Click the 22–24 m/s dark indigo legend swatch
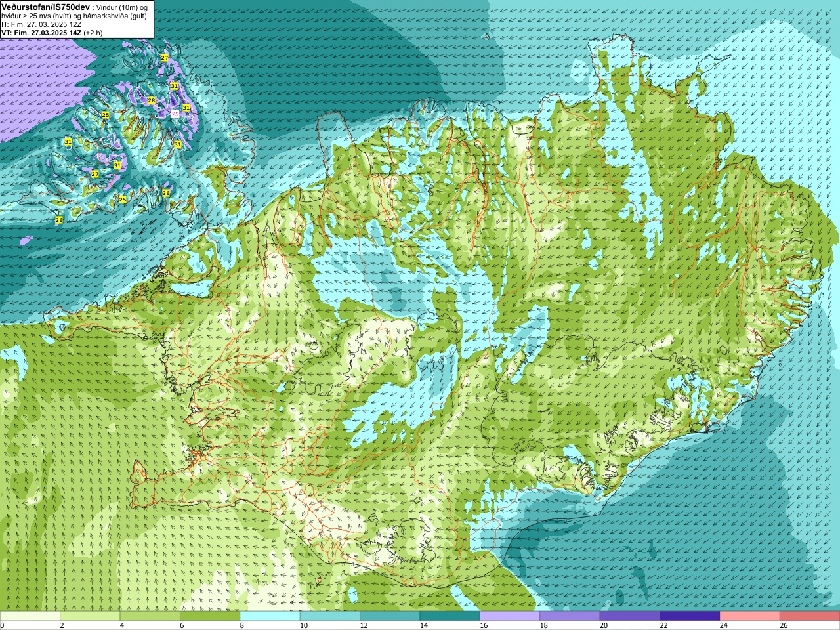The width and height of the screenshot is (840, 630). click(x=689, y=616)
